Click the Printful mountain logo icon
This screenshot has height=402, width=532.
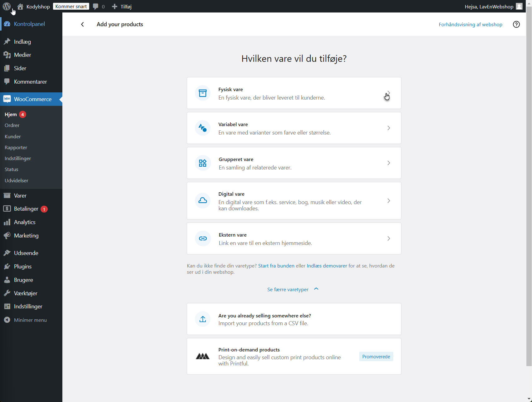[203, 356]
